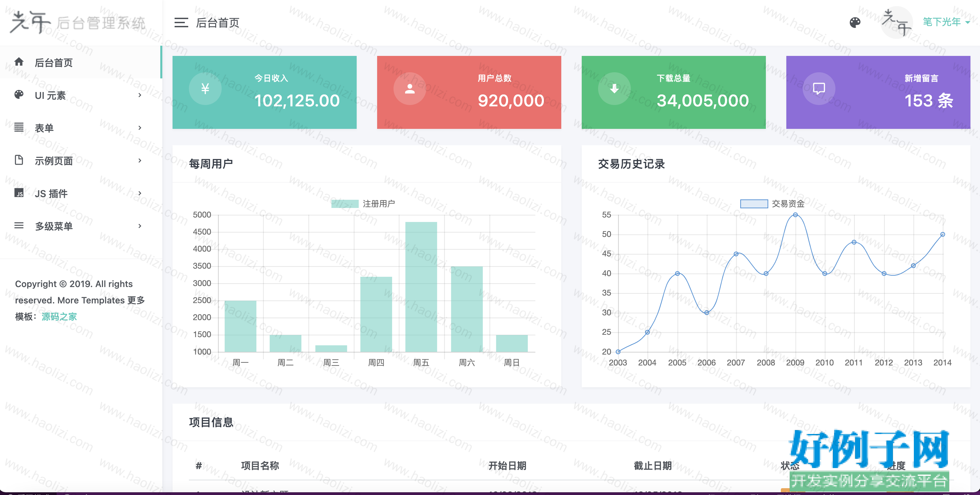Image resolution: width=980 pixels, height=495 pixels.
Task: Open the 表单 menu item
Action: point(81,128)
